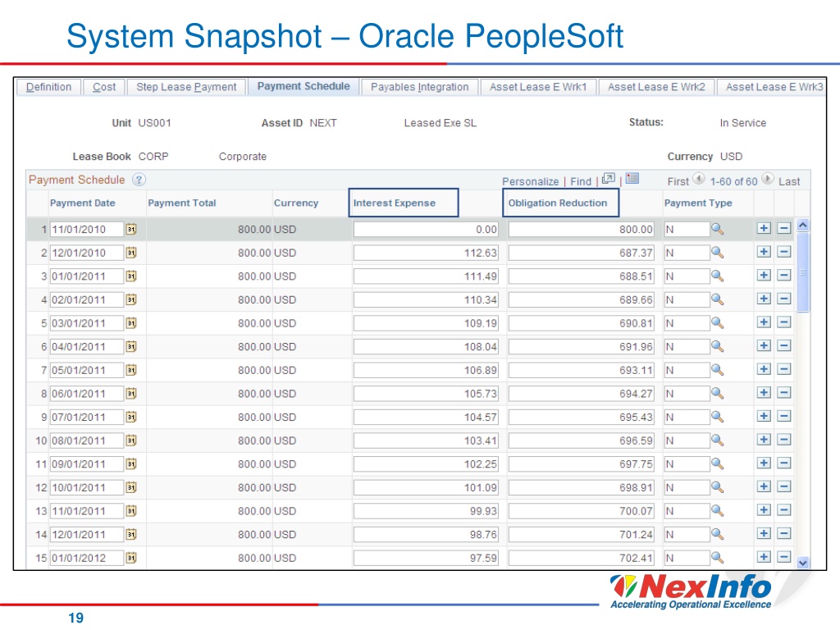Look up payment type in row 4
The image size is (840, 630).
click(717, 299)
